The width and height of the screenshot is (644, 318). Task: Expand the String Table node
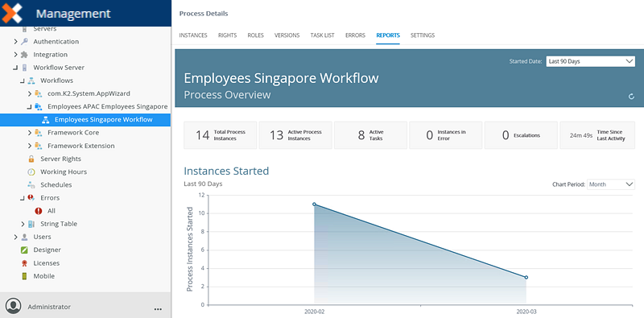coord(23,224)
